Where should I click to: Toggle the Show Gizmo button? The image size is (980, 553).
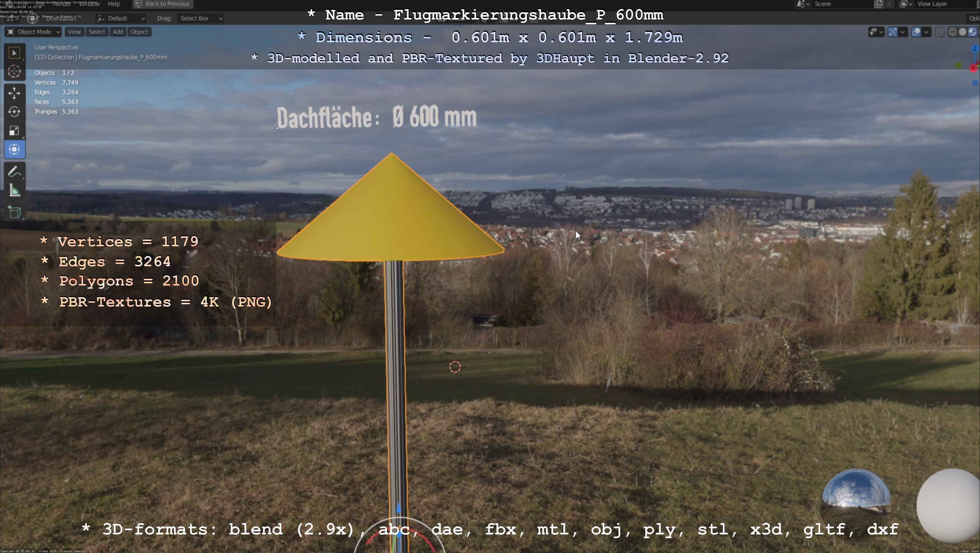(893, 32)
